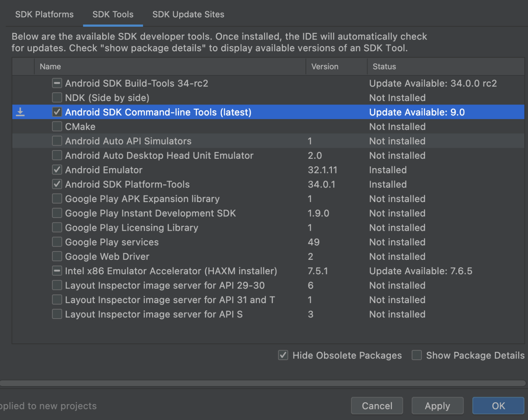Image resolution: width=528 pixels, height=420 pixels.
Task: Uncheck Android SDK Platform-Tools checkbox
Action: coord(57,184)
